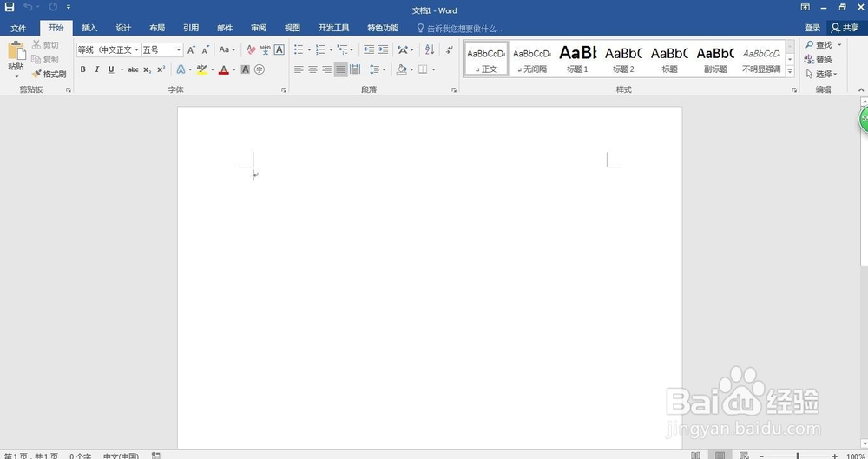Image resolution: width=868 pixels, height=459 pixels.
Task: Apply the enclosed character (字) icon
Action: tap(260, 69)
